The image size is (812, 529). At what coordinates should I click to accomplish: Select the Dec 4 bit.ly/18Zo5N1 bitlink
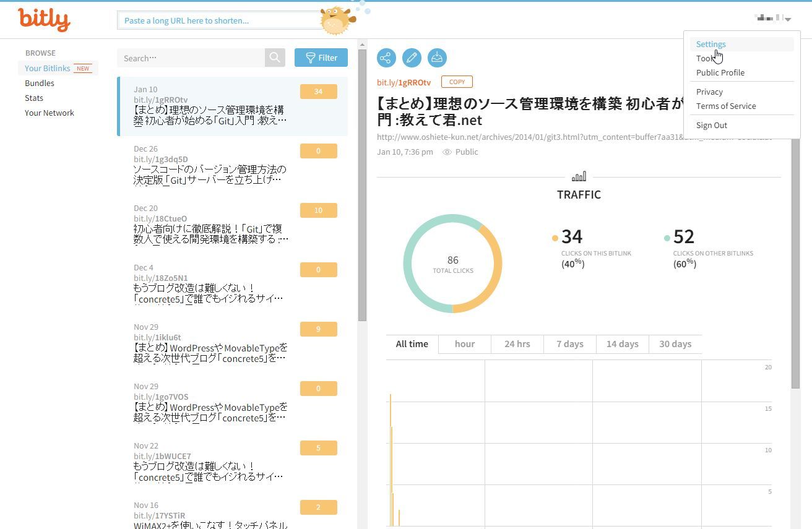coord(233,285)
